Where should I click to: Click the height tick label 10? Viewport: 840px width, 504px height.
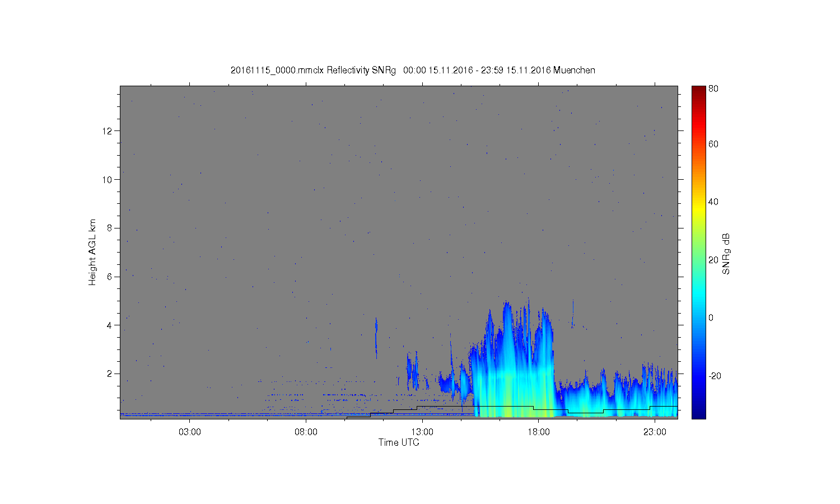108,180
